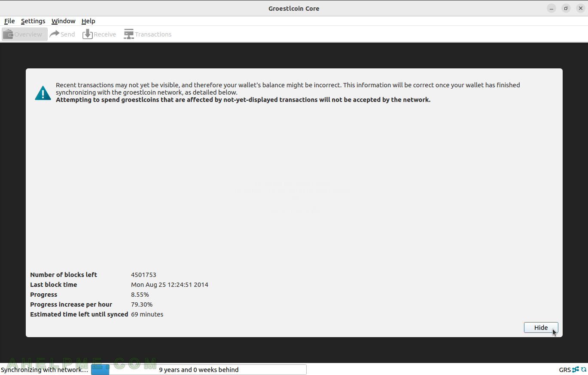This screenshot has width=588, height=375.
Task: Open the File menu
Action: (9, 21)
